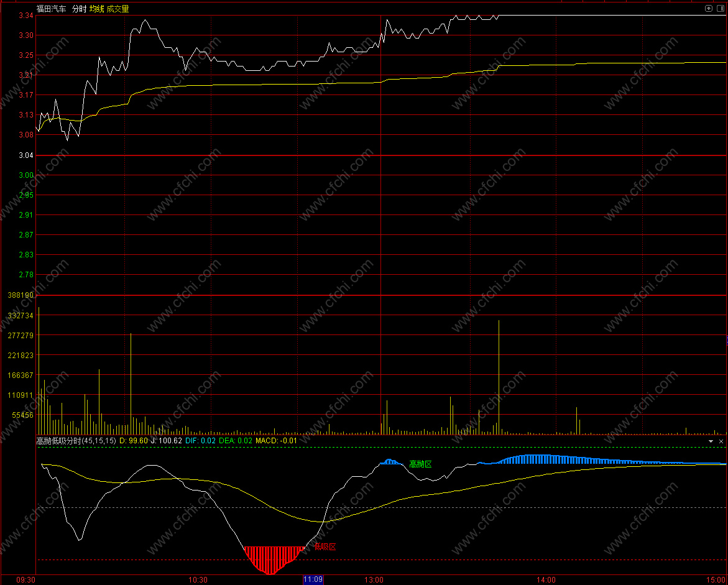Click the 2.87 price axis label

[x=26, y=235]
